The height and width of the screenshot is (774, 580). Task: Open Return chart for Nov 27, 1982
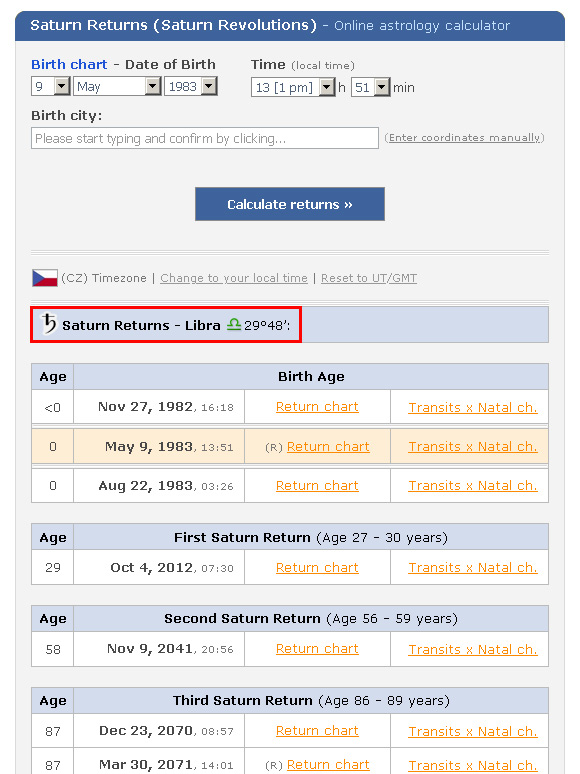[317, 407]
